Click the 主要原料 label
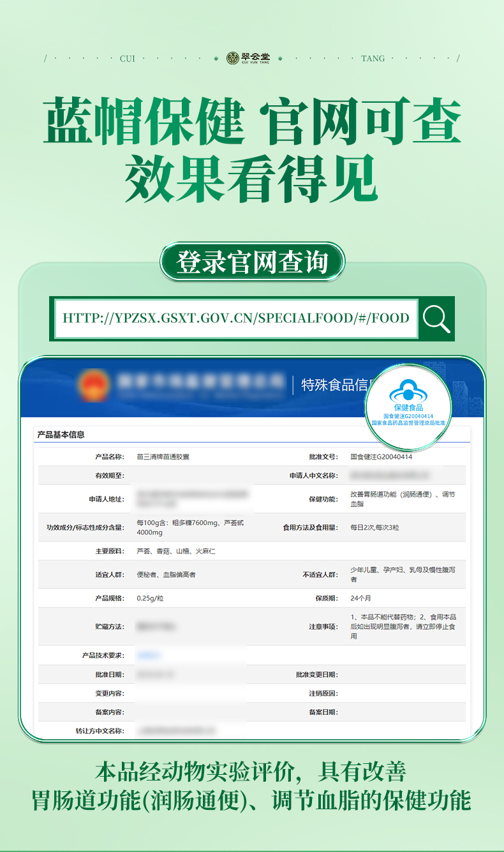 110,551
